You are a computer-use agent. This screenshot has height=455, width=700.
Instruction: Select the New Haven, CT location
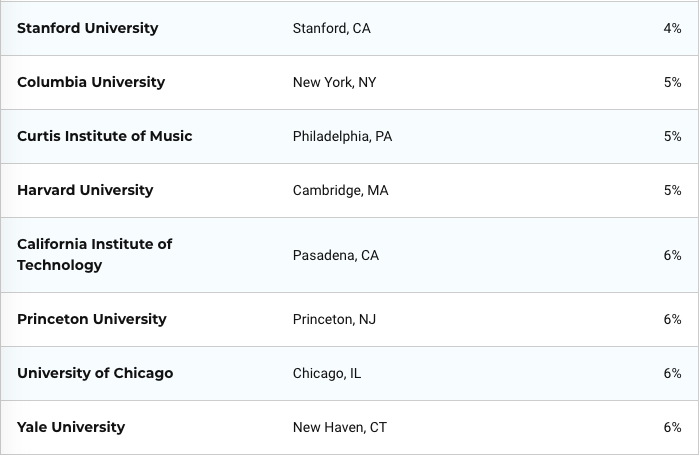pos(340,428)
